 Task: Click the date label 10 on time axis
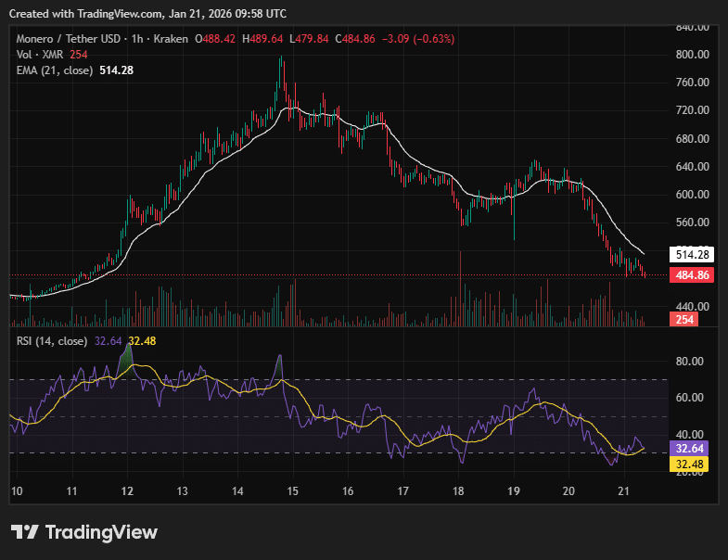17,490
